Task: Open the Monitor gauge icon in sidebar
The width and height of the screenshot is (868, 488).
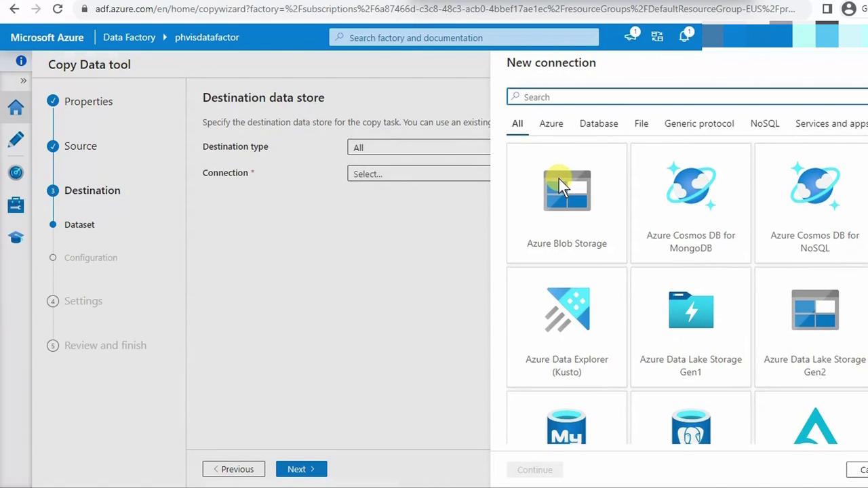Action: tap(16, 172)
